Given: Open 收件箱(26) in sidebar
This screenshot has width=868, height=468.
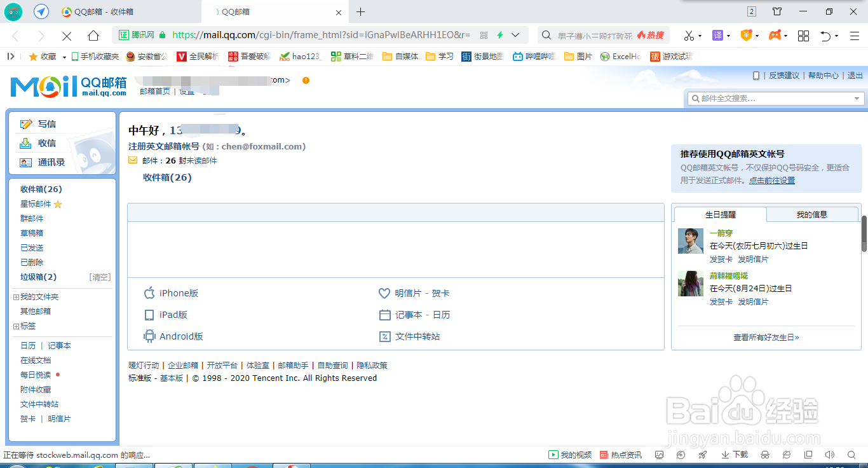Looking at the screenshot, I should pos(41,189).
